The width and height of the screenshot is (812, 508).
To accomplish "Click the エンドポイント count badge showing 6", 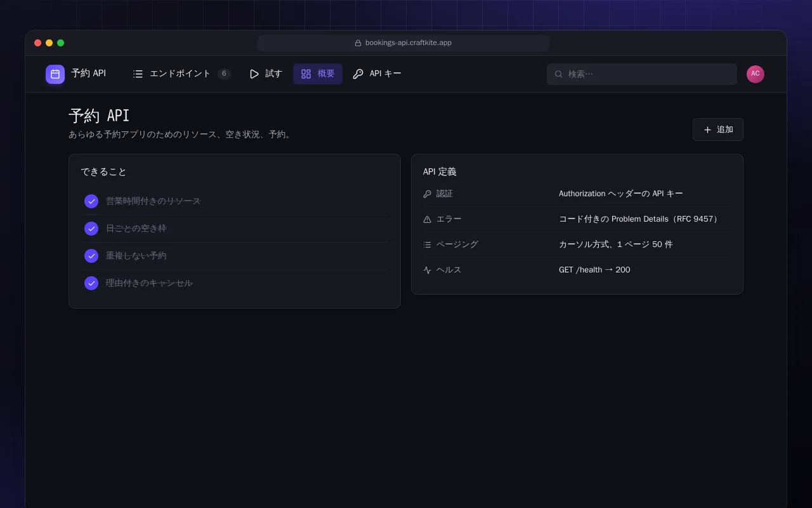I will tap(224, 74).
